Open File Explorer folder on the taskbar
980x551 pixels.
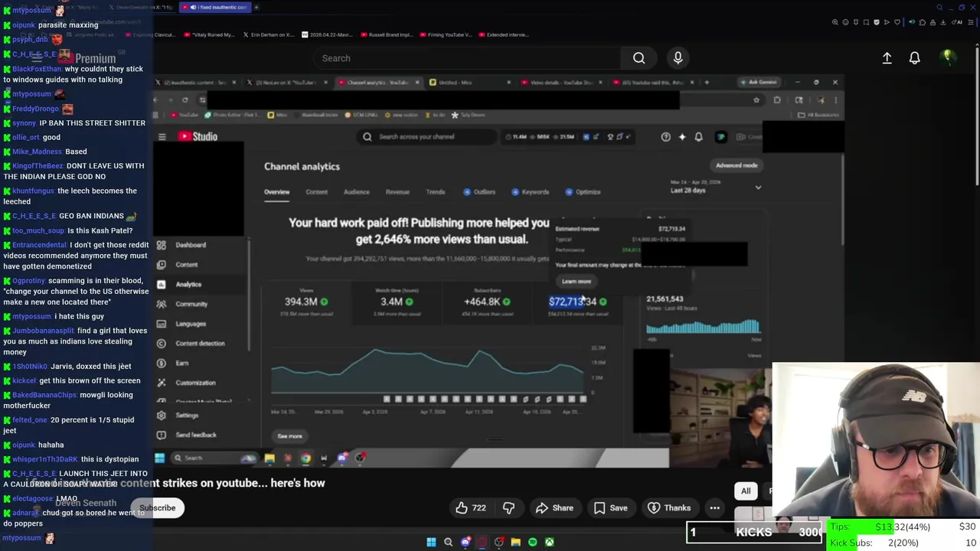pyautogui.click(x=515, y=543)
